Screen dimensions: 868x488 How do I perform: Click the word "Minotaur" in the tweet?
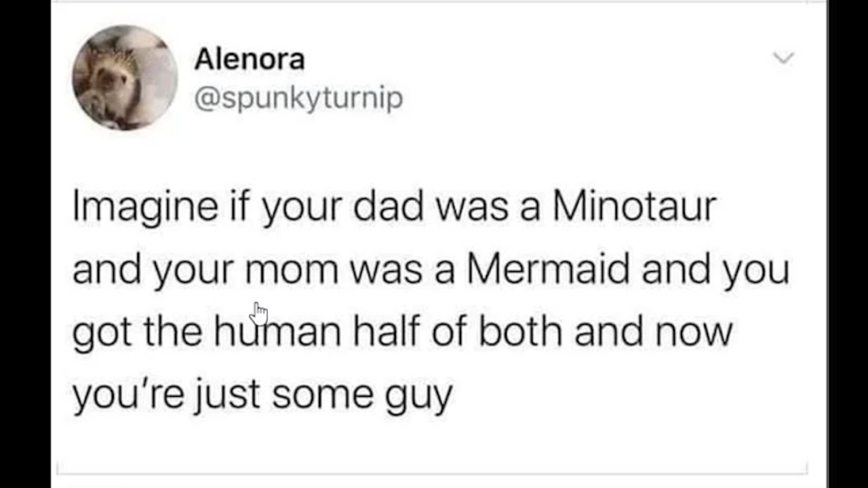pyautogui.click(x=634, y=206)
